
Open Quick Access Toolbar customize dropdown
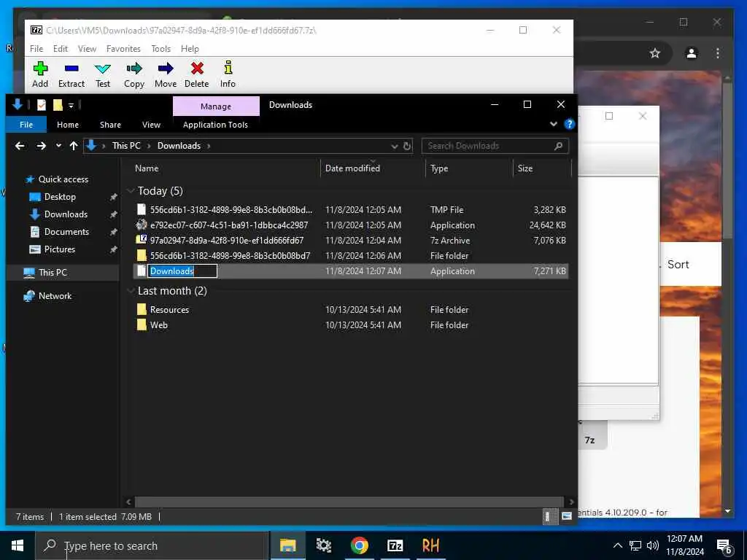coord(71,105)
